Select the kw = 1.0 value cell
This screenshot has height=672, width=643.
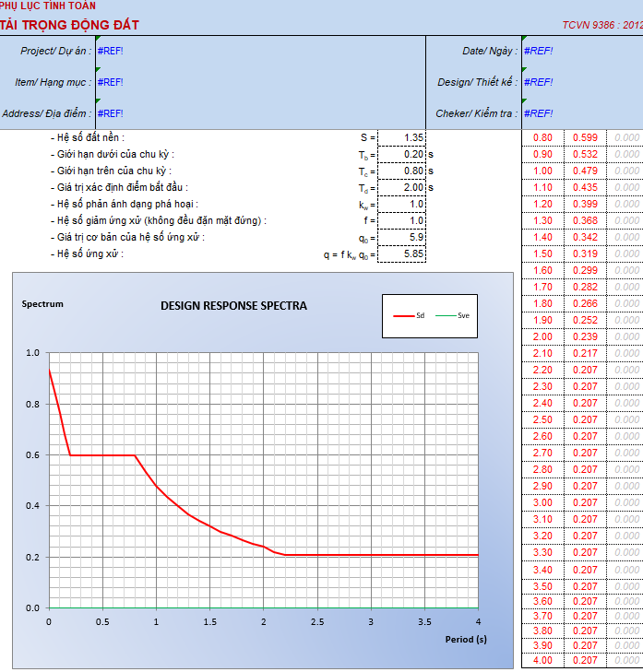tap(401, 204)
